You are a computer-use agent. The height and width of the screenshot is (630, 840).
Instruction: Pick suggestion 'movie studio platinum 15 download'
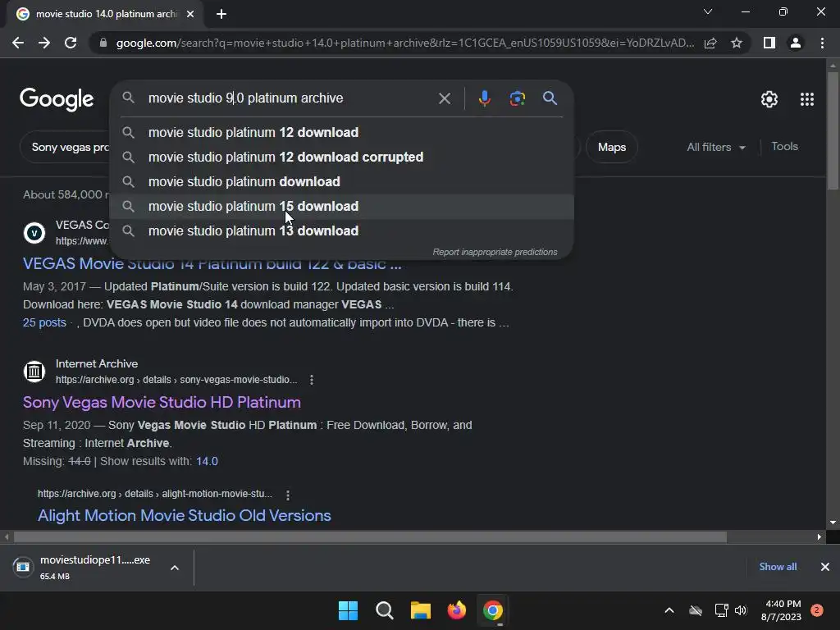pos(342,206)
